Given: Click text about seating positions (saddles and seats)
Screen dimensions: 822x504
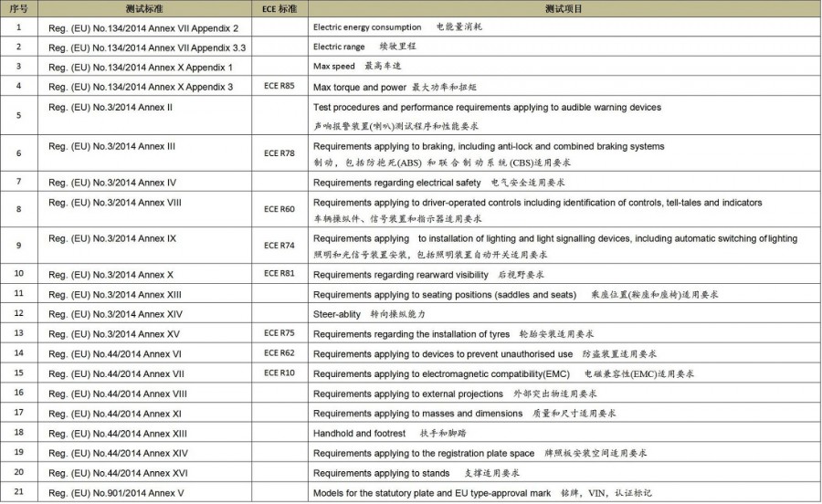Looking at the screenshot, I should point(445,295).
